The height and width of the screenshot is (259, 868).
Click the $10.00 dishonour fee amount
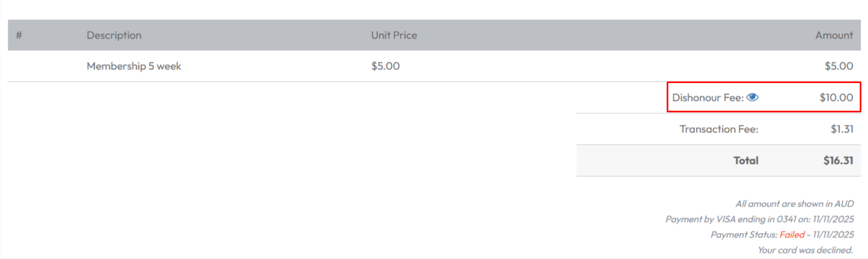click(x=836, y=98)
